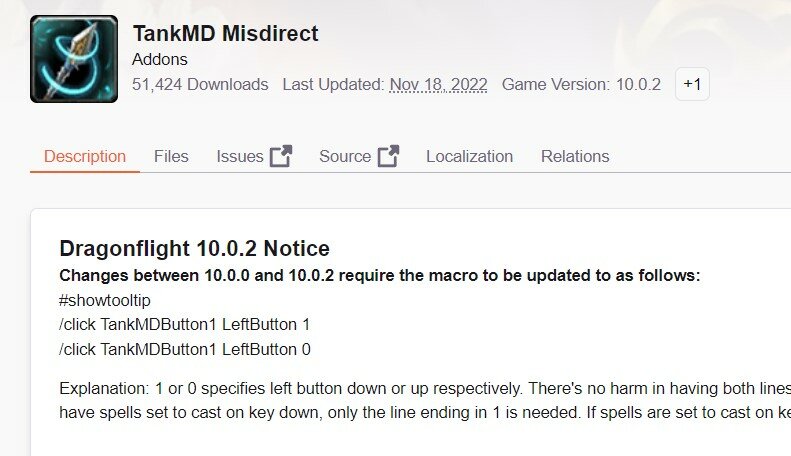Click the #showtooltip macro line
Viewport: 791px width, 456px height.
[105, 301]
